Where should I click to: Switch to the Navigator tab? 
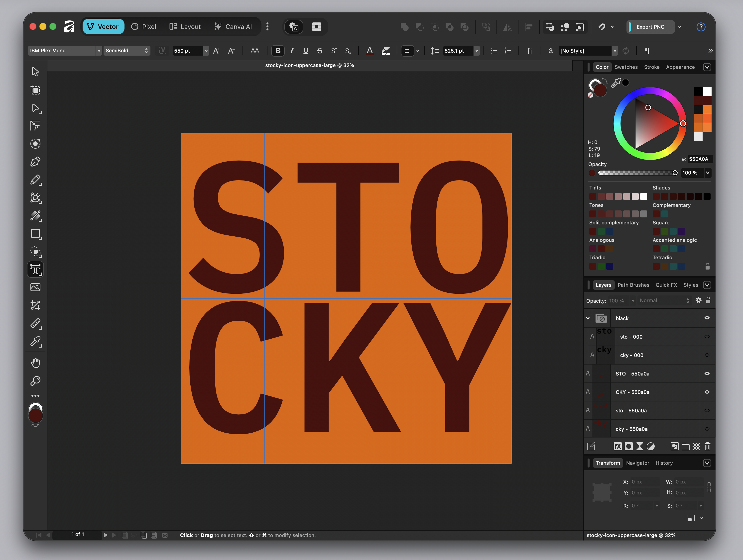(x=637, y=463)
